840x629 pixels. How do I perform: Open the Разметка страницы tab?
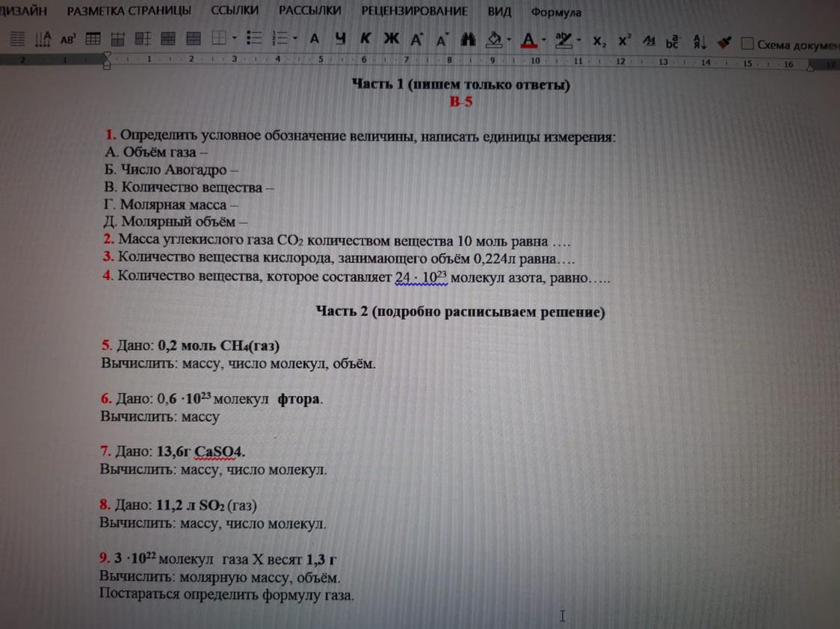click(129, 10)
